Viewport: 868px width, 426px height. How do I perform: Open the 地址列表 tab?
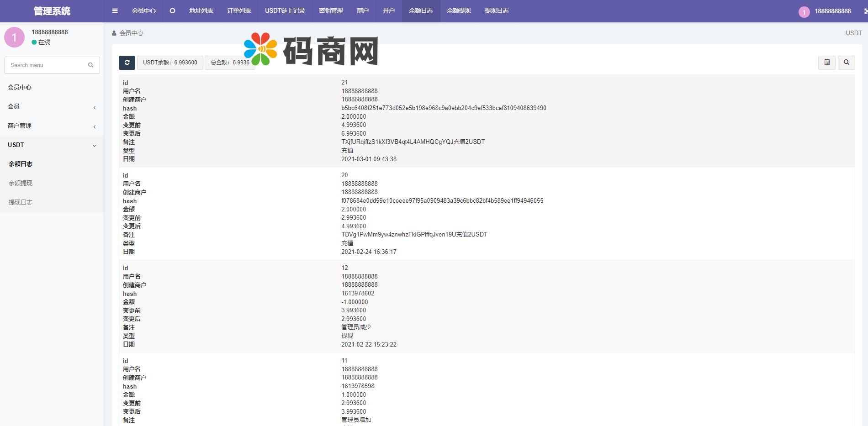tap(201, 11)
